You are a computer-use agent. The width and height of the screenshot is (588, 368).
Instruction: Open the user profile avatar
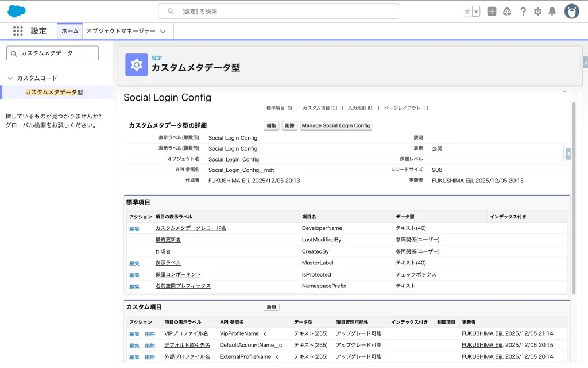[571, 11]
